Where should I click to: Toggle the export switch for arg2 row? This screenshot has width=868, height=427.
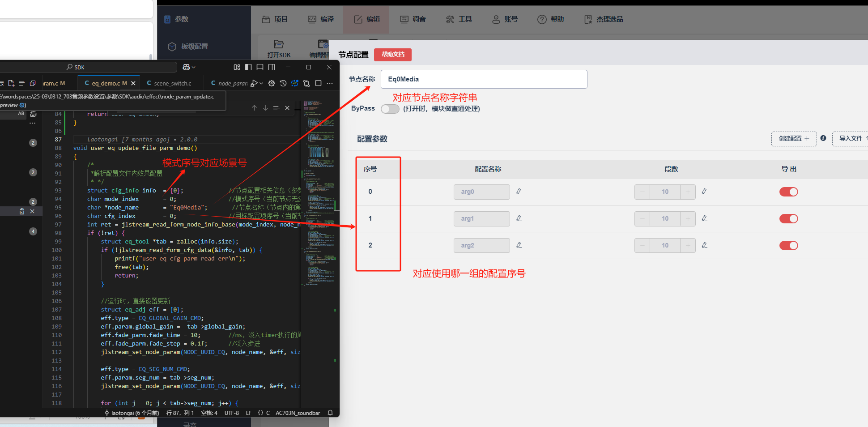click(x=789, y=245)
